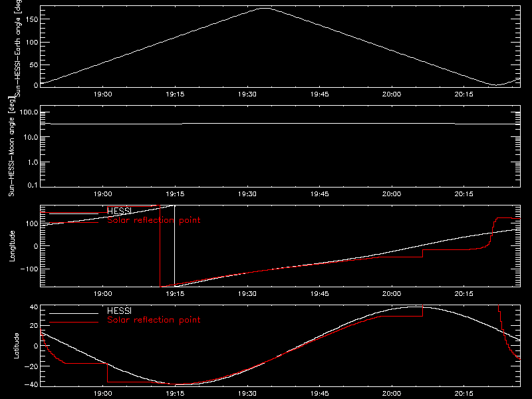The width and height of the screenshot is (532, 399).
Task: Click the 19:45 label under Latitude plot
Action: pyautogui.click(x=320, y=393)
